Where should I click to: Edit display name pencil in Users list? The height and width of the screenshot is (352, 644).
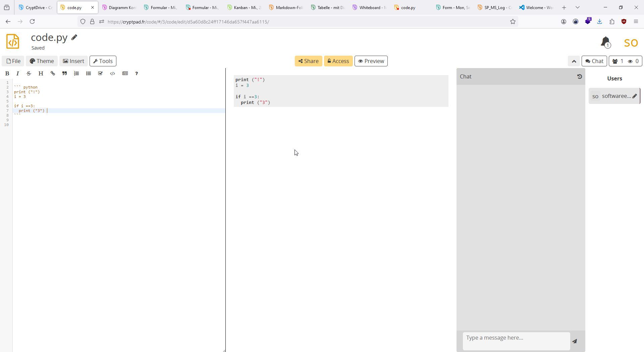pyautogui.click(x=635, y=96)
